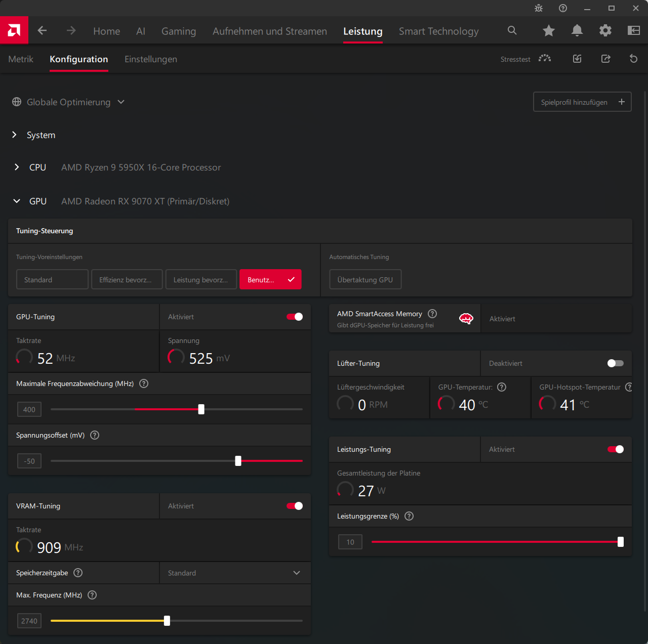Collapse the GPU section

[17, 201]
